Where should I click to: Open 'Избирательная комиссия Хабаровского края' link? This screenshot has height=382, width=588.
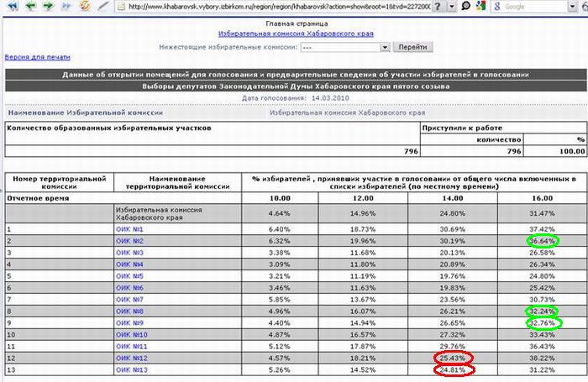point(295,34)
